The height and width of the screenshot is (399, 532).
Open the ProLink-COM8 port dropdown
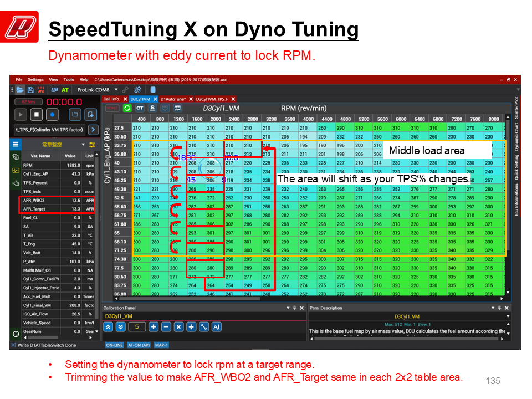[x=116, y=90]
